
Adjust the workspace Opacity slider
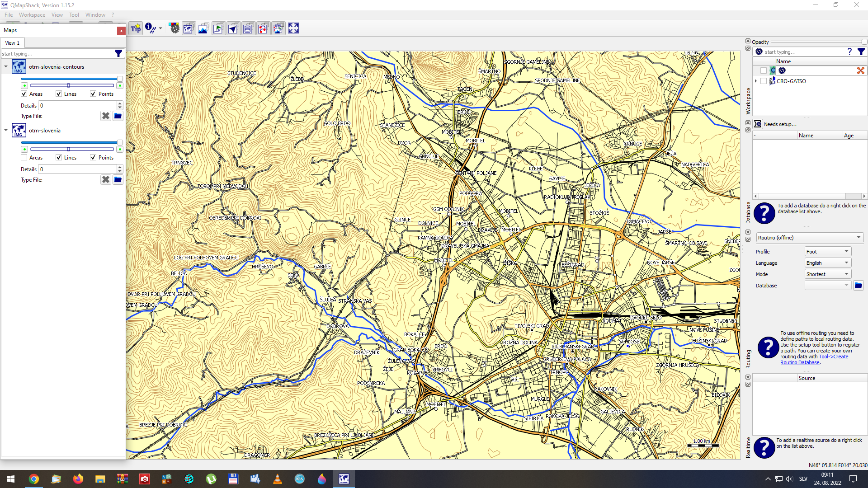click(x=818, y=42)
